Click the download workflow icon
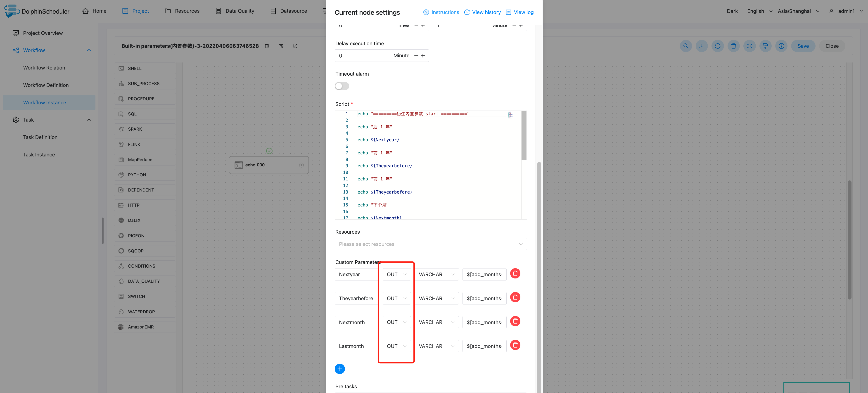This screenshot has width=868, height=393. click(x=702, y=46)
